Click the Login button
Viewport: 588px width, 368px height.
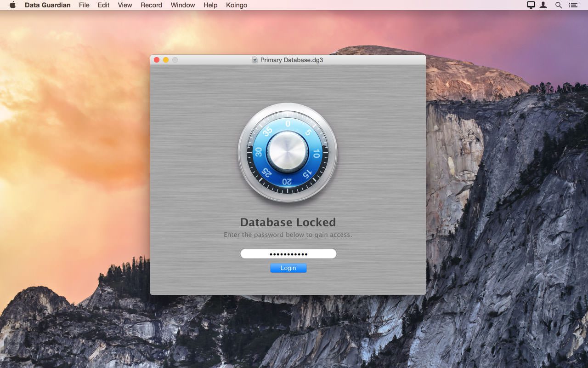(288, 268)
